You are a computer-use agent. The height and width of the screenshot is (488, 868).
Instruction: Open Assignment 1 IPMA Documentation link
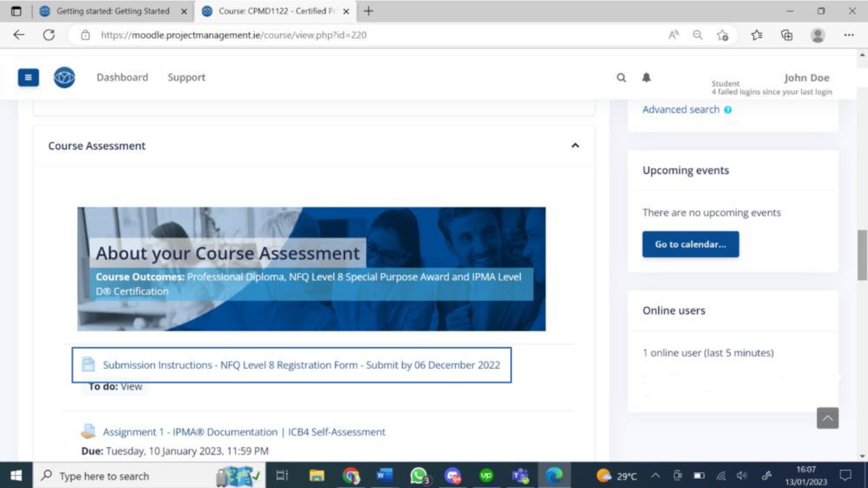pos(244,432)
